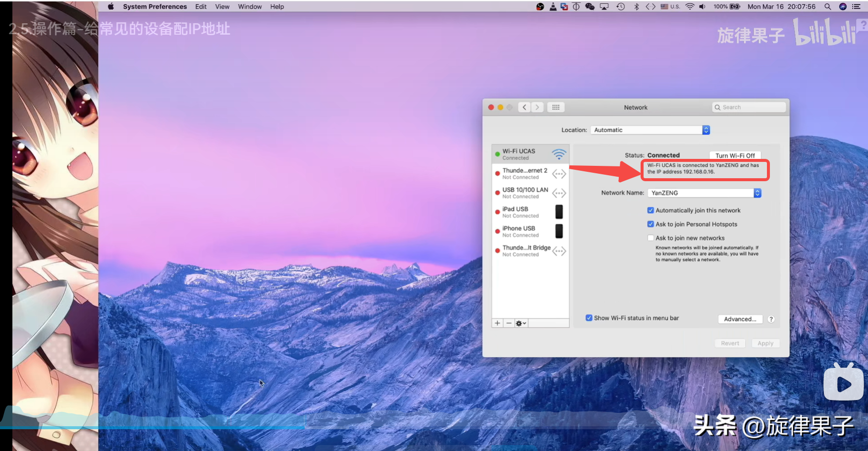Click the Turn Wi-Fi Off button

735,155
